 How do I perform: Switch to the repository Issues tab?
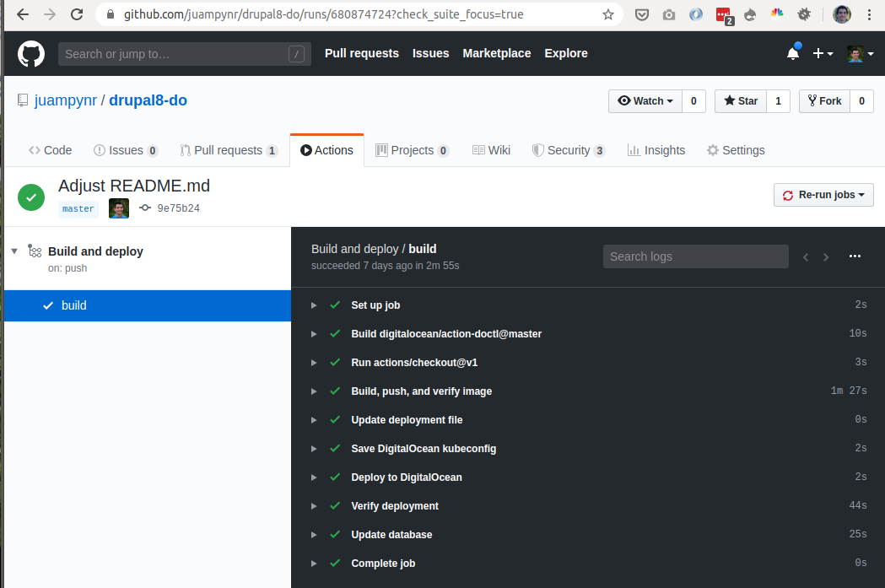(126, 150)
